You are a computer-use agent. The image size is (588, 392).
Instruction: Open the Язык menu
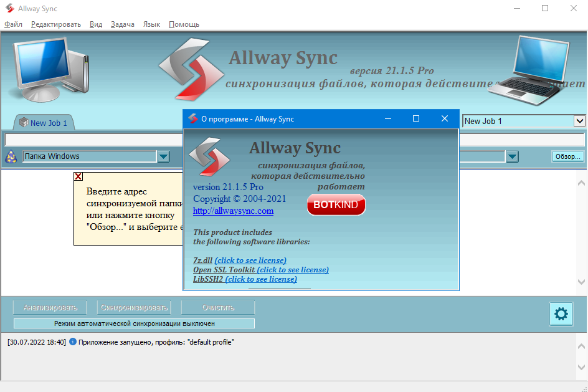tap(151, 24)
